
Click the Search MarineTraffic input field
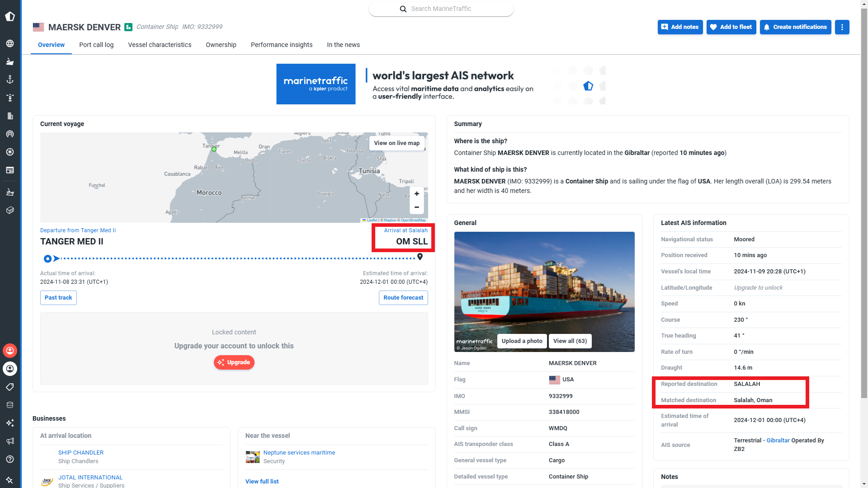tap(441, 9)
